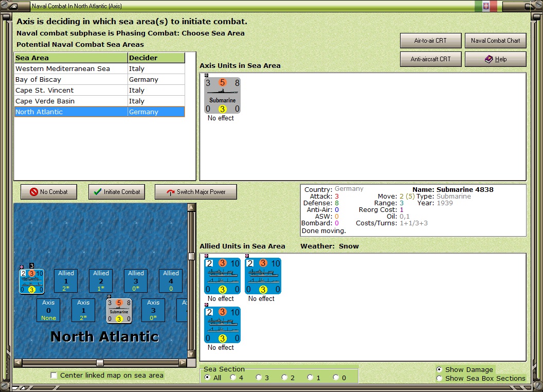Click the map's scroll down arrow

[x=191, y=354]
